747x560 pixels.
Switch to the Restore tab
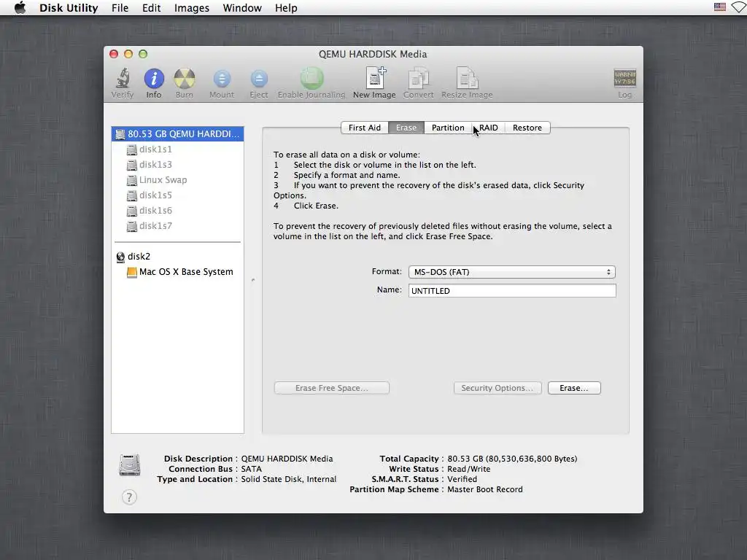pos(527,128)
